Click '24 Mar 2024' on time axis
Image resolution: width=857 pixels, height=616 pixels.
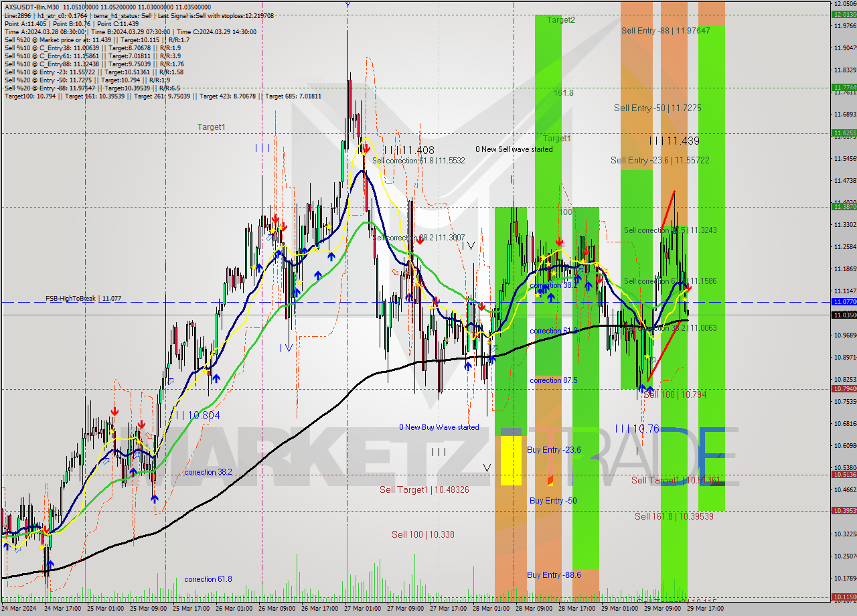[x=20, y=609]
